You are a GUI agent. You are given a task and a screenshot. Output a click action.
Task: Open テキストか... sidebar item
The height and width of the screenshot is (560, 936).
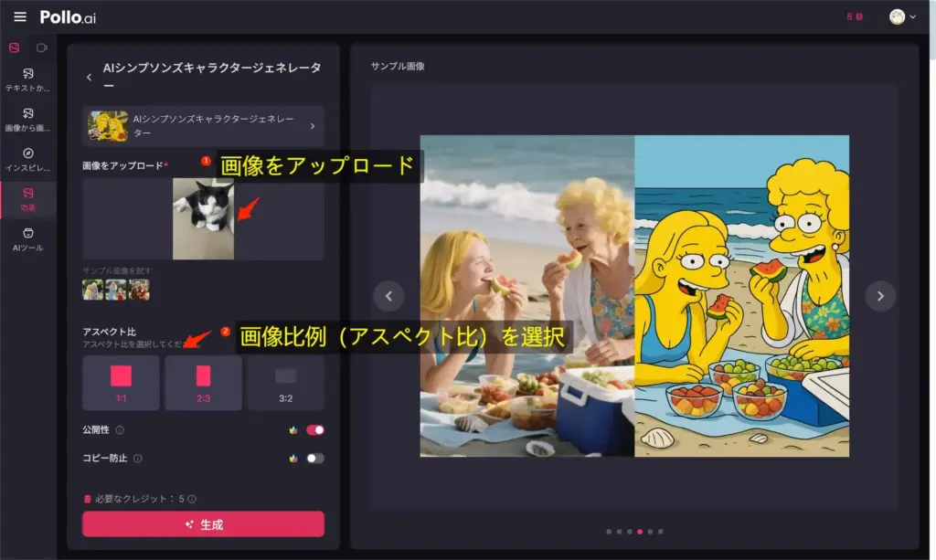coord(28,79)
